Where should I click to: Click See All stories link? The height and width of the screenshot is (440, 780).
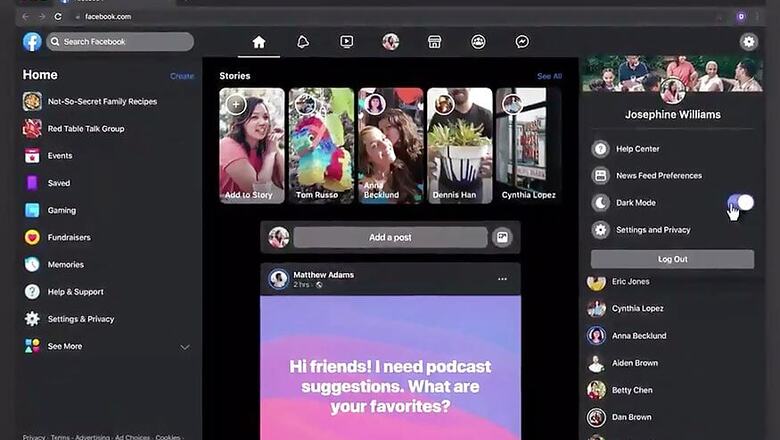point(549,76)
